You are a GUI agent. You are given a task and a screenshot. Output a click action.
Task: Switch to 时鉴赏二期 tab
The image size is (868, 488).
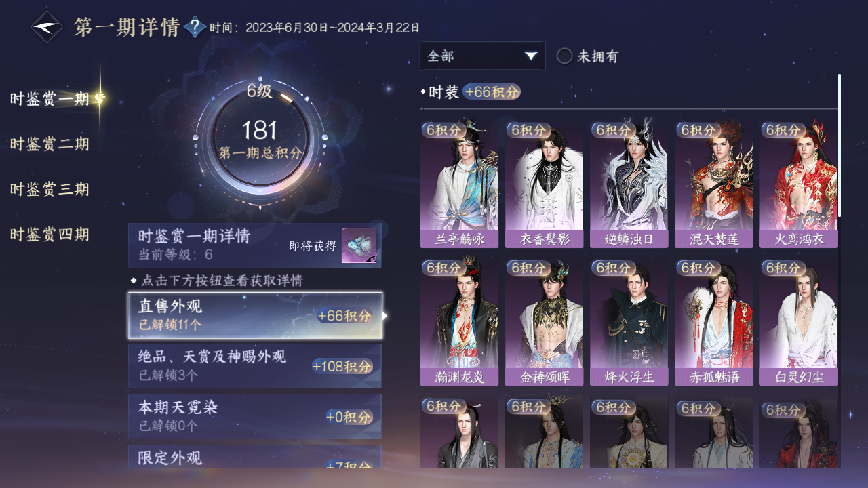pos(50,144)
